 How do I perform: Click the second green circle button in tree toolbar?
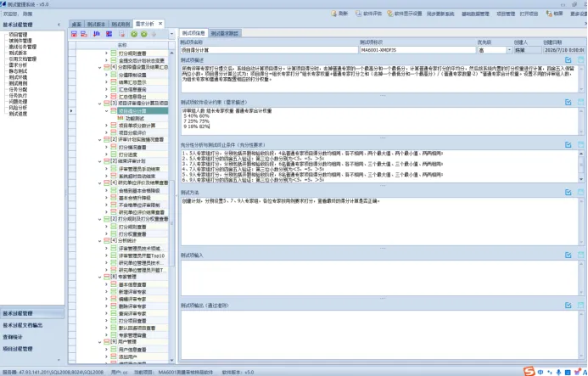(x=144, y=34)
